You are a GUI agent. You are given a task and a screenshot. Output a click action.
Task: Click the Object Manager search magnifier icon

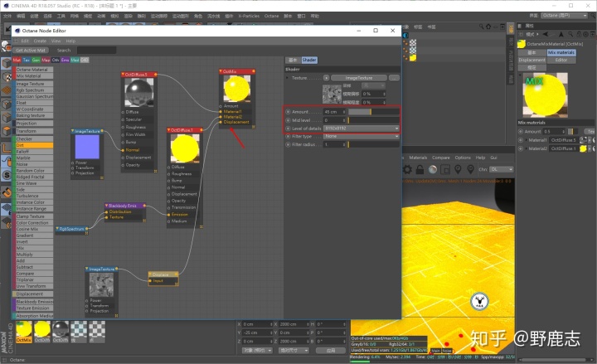[x=481, y=27]
